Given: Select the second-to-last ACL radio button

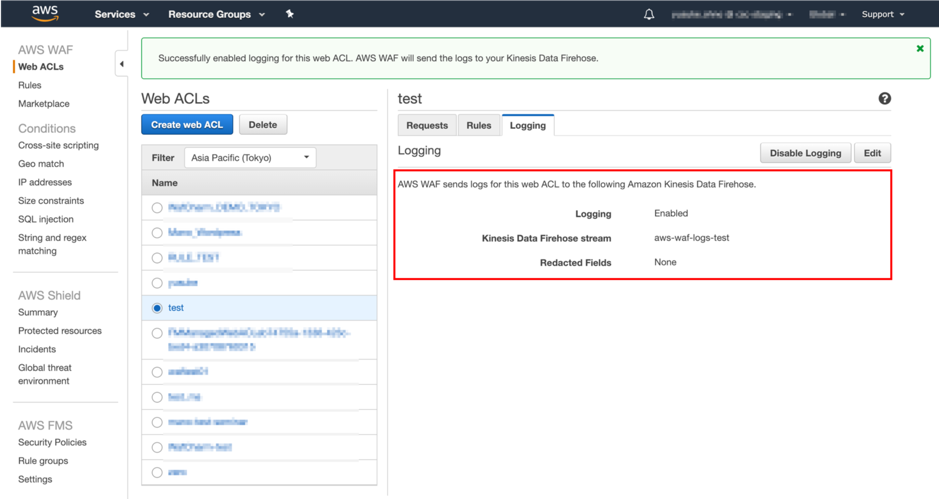Looking at the screenshot, I should click(157, 447).
